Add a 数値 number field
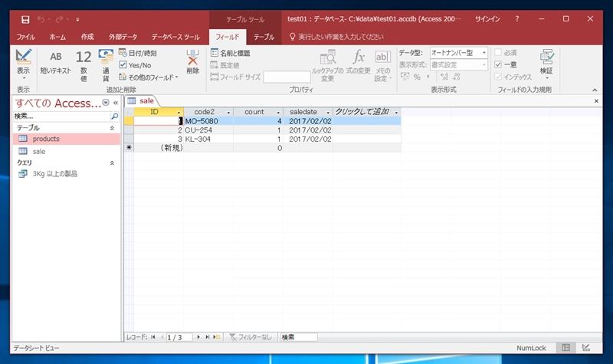 point(84,66)
